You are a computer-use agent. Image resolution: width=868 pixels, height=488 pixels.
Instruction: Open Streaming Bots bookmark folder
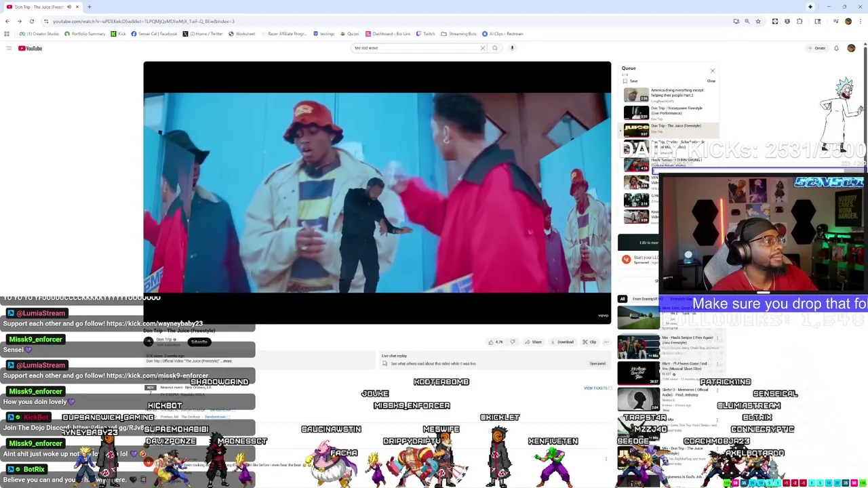458,34
